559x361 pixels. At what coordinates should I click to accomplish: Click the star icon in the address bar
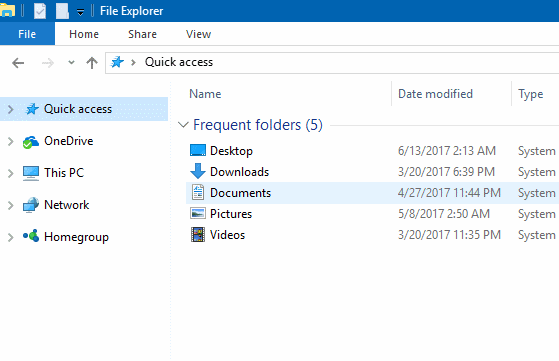(117, 62)
